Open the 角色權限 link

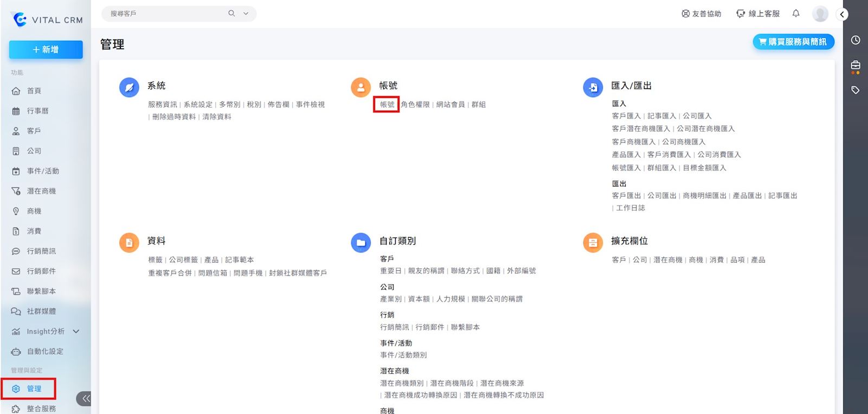[x=415, y=105]
